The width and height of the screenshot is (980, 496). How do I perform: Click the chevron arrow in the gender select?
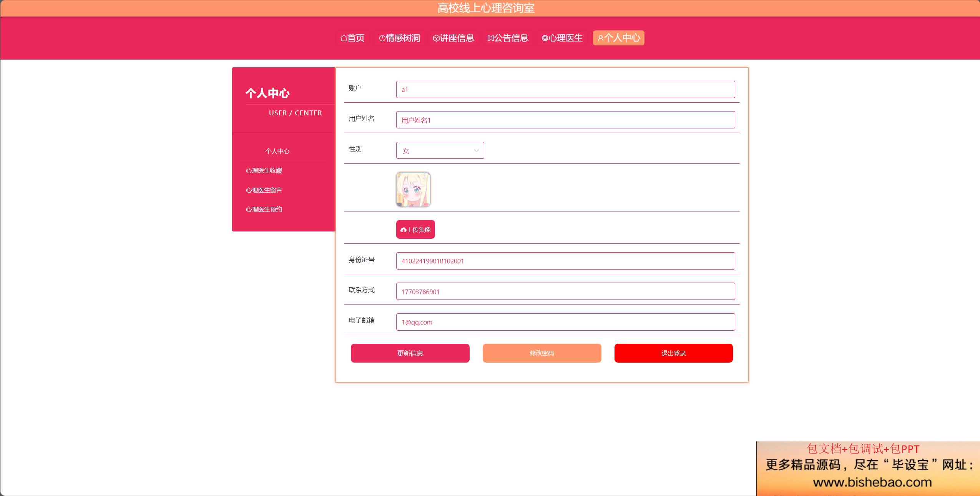click(x=476, y=151)
